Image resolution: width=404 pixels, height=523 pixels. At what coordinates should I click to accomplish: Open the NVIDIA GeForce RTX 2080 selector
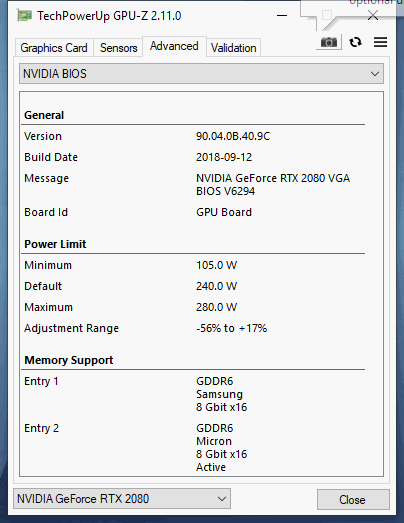click(x=122, y=499)
